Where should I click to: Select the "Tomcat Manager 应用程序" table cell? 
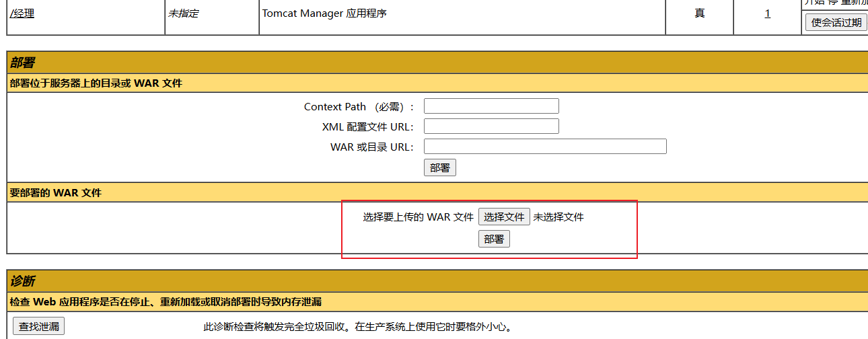coord(463,13)
